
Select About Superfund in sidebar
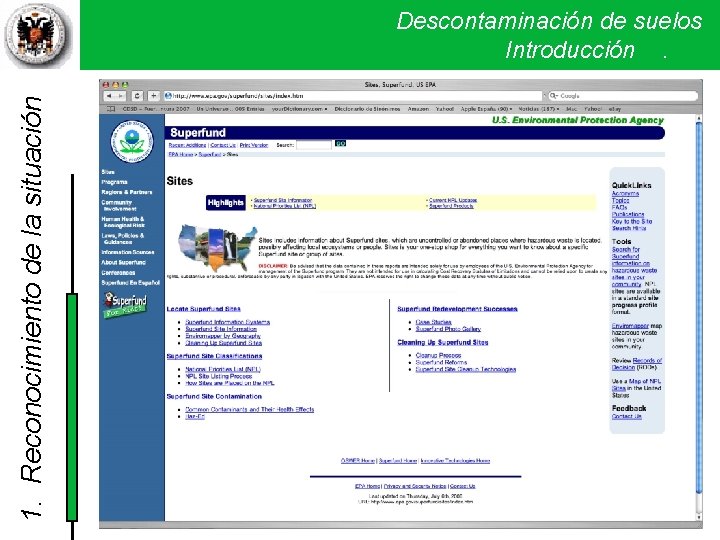[124, 263]
